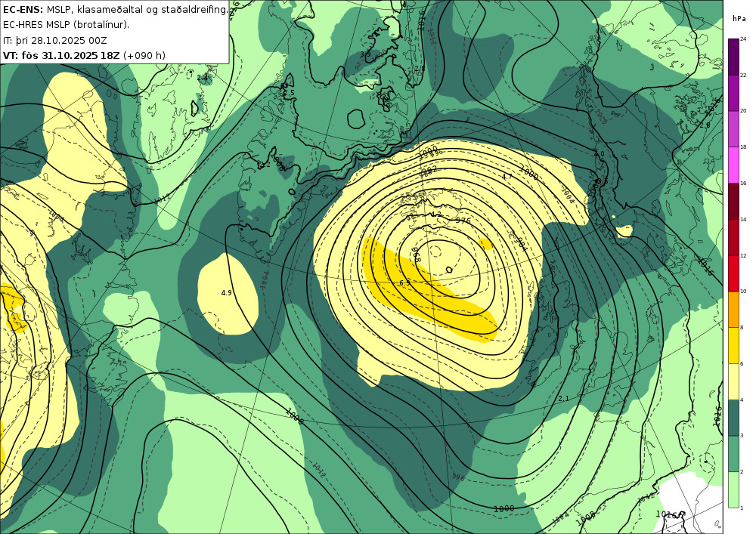756x534 pixels.
Task: Click the spread value '2.5' on the map
Action: tap(289, 93)
